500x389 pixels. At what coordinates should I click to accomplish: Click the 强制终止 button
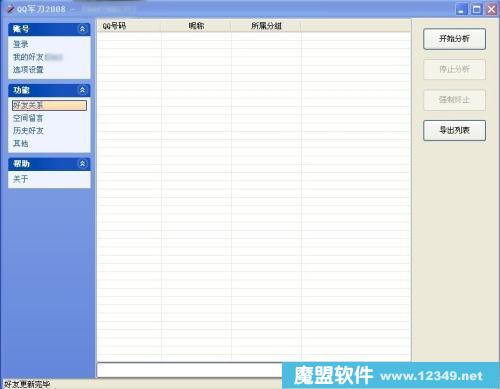(454, 100)
